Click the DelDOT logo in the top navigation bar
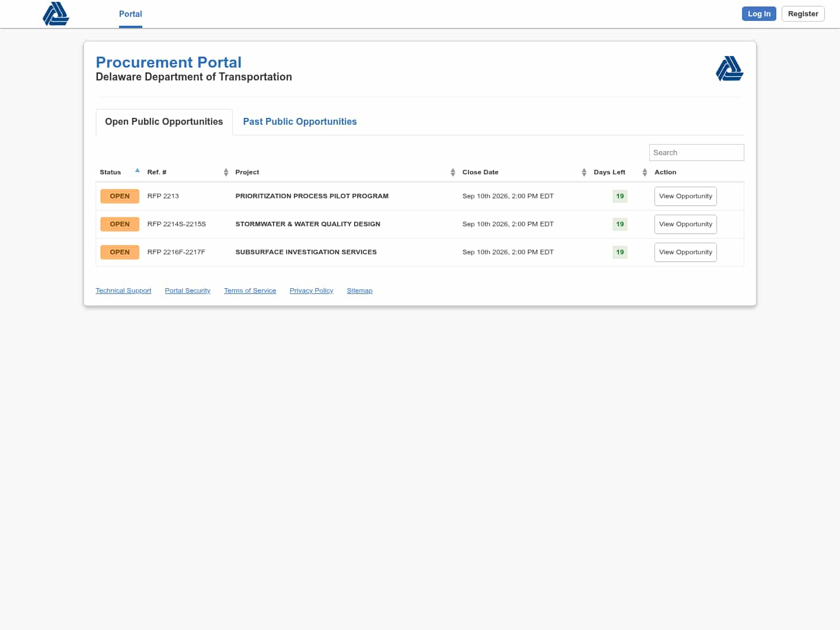This screenshot has height=630, width=840. [56, 14]
